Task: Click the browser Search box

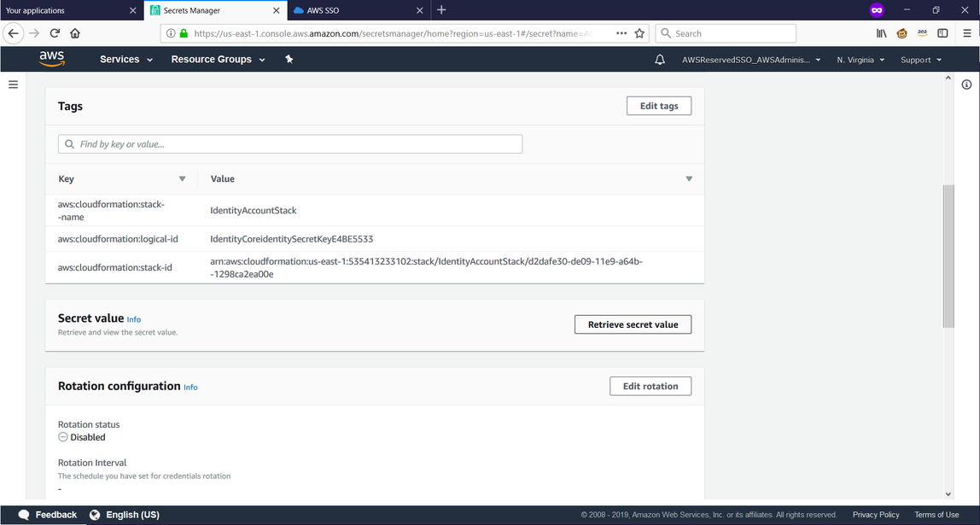Action: tap(726, 34)
